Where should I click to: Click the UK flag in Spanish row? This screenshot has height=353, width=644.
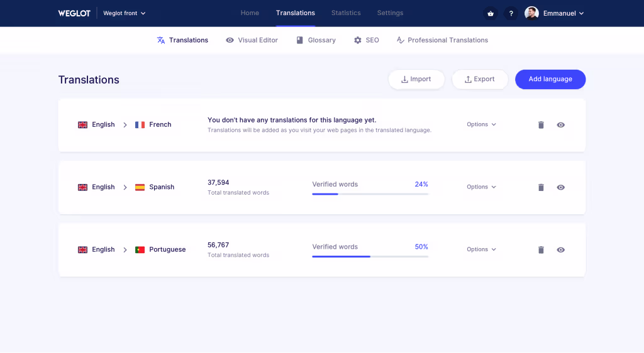82,187
